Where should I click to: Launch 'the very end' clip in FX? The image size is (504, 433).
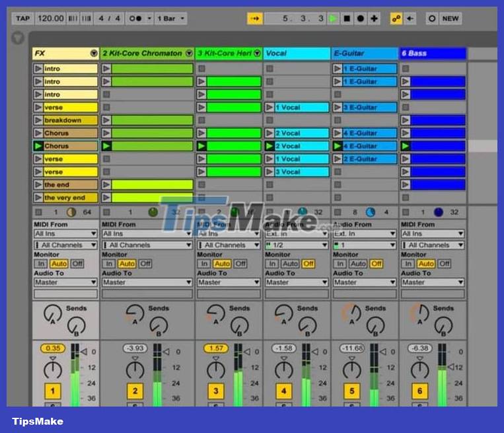(x=38, y=197)
